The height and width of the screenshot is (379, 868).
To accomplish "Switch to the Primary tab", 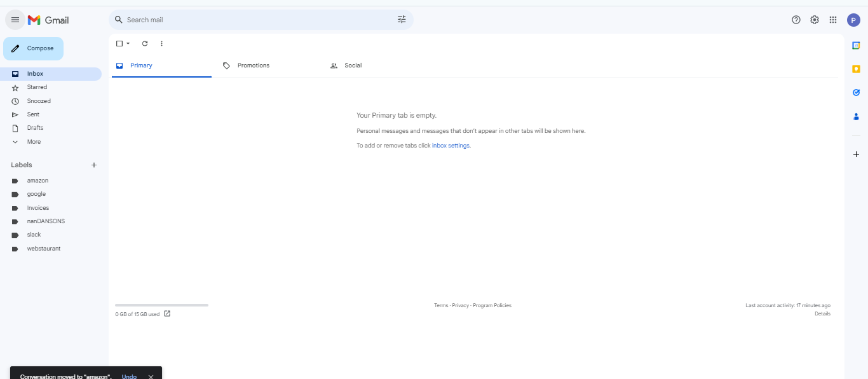I will coord(161,65).
